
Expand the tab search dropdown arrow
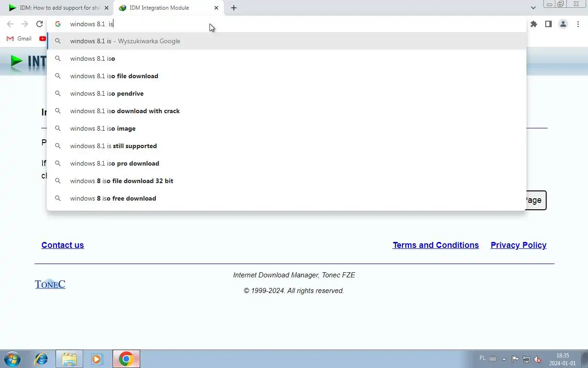pos(533,8)
